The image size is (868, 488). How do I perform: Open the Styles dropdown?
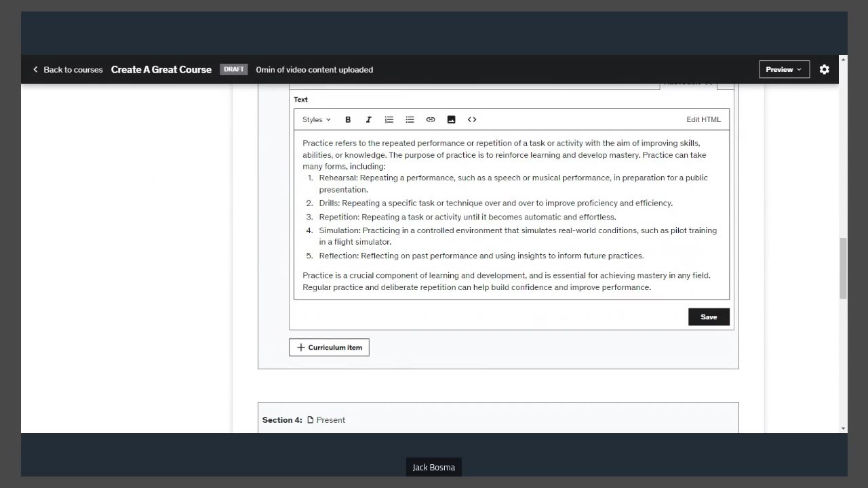[x=317, y=119]
